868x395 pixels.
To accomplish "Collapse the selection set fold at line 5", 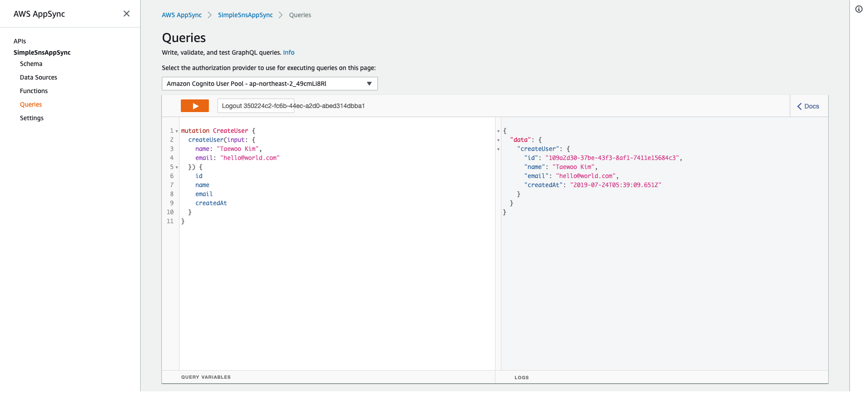I will tap(177, 167).
